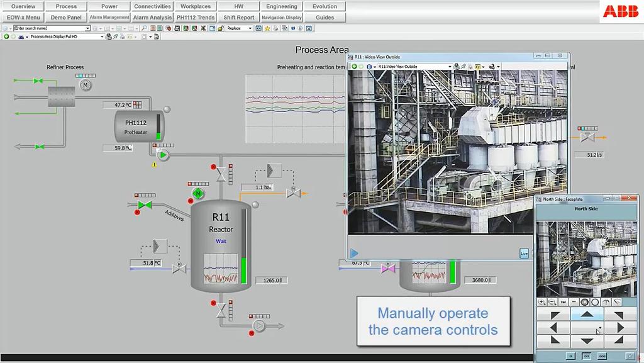Click the magnifier find icon in main toolbar

click(x=144, y=28)
